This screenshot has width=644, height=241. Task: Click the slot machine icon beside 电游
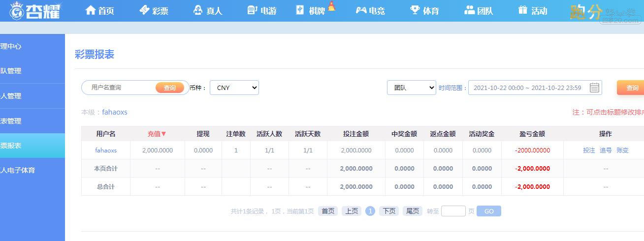coord(252,10)
